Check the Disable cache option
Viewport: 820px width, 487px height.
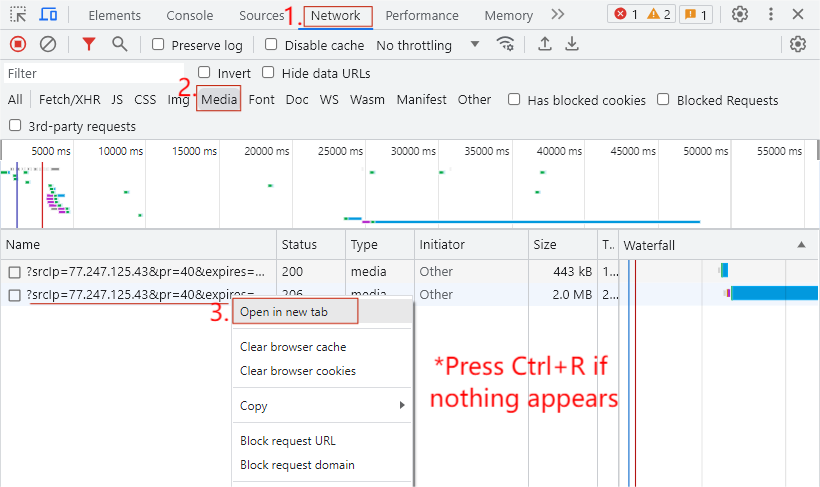pos(271,45)
